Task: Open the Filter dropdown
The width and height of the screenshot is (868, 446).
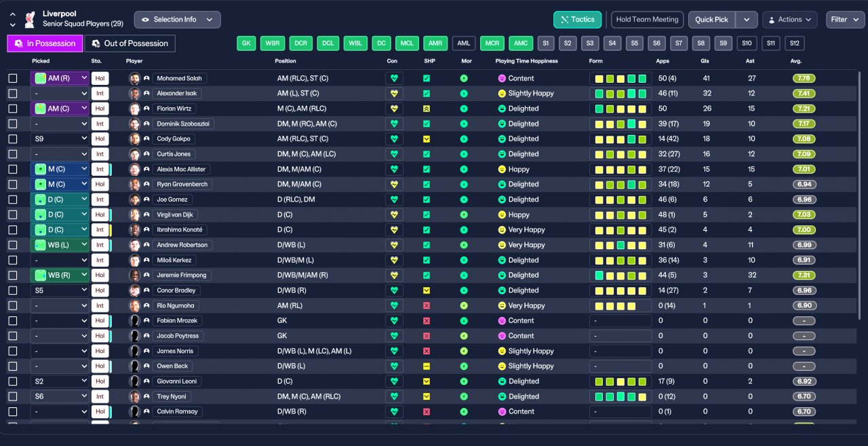Action: click(845, 20)
